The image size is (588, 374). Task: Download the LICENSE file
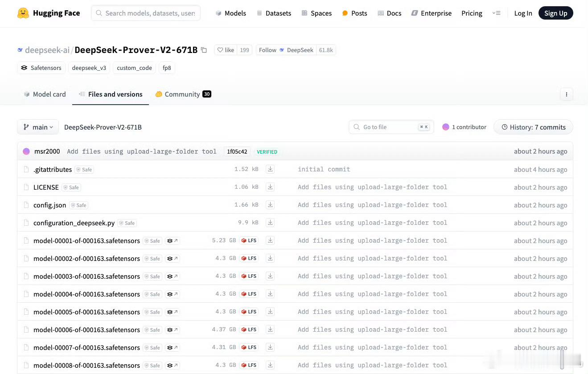[270, 187]
